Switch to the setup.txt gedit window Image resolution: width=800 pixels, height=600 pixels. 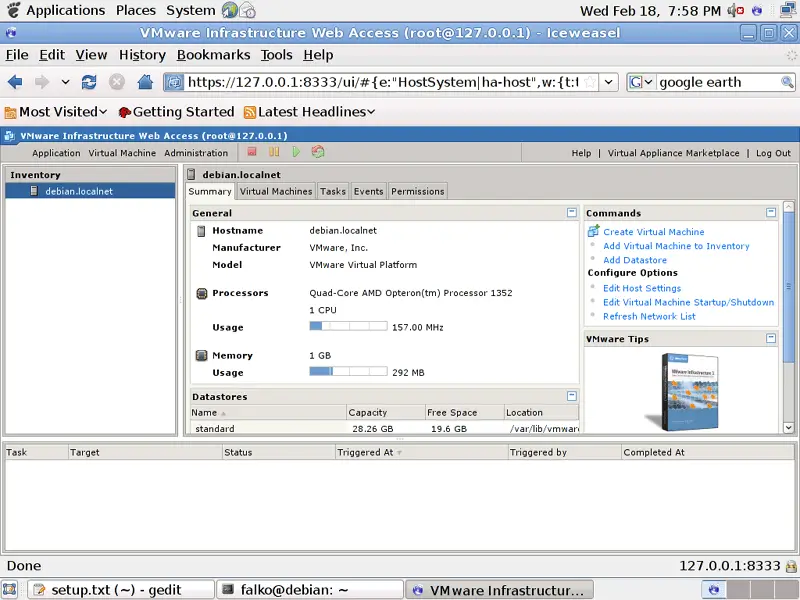[120, 590]
